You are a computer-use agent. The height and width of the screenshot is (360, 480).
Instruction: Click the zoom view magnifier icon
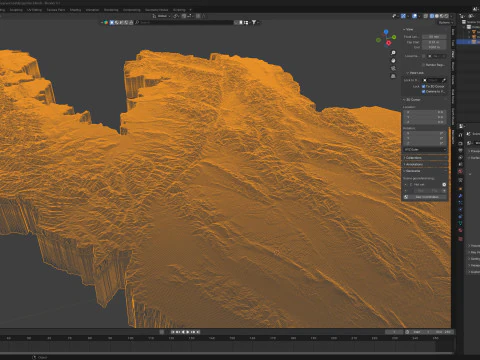point(393,53)
